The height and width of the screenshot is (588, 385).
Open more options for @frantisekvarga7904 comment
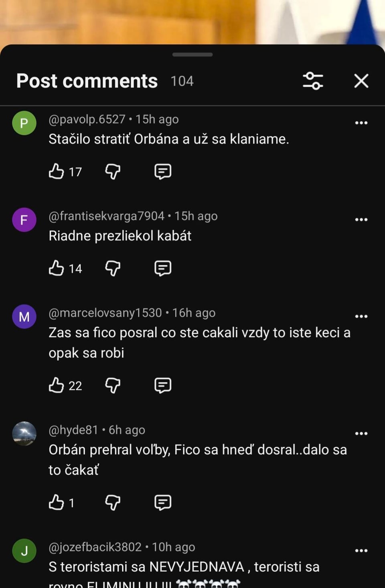tap(361, 220)
